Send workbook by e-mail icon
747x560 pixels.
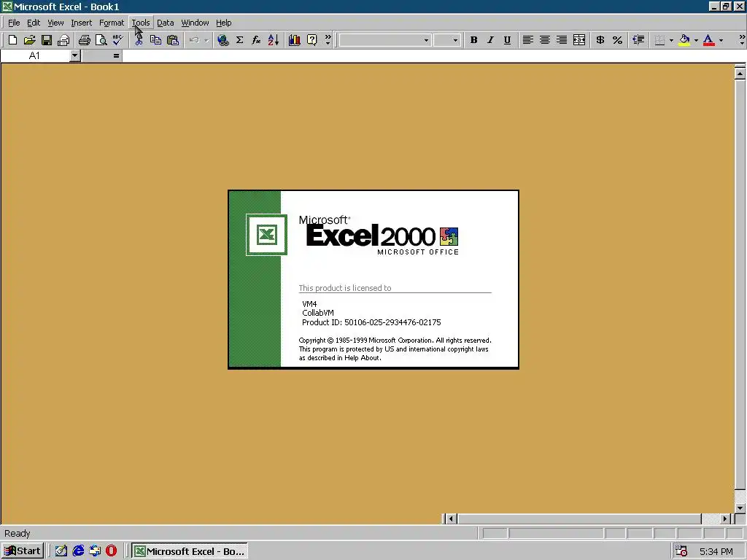coord(63,41)
